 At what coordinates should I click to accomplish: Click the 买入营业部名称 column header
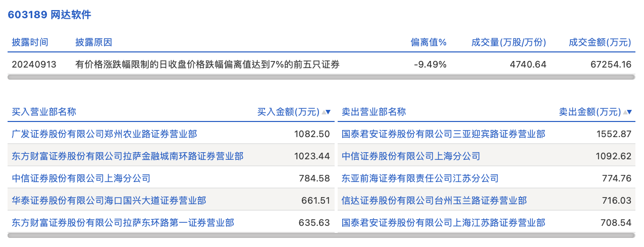[x=44, y=112]
